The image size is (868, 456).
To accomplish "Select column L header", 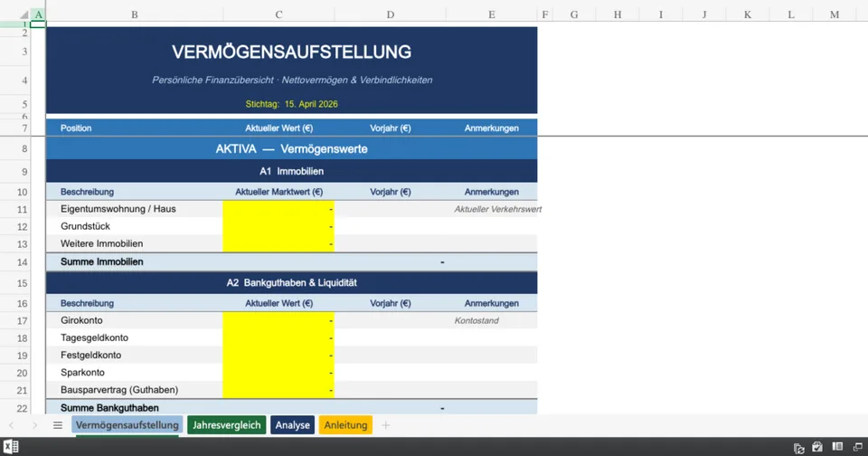I will pos(790,15).
